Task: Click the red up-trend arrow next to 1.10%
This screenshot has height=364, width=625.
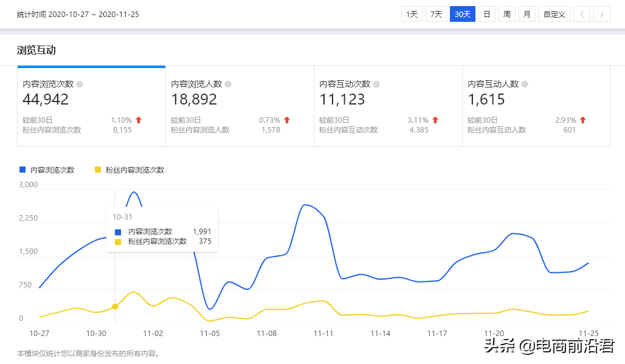Action: click(x=139, y=120)
